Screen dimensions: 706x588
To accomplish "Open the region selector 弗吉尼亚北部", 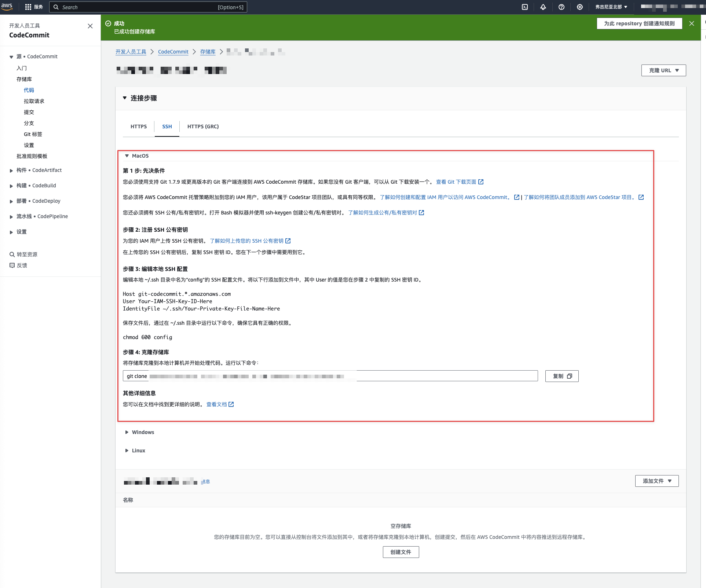I will click(611, 7).
